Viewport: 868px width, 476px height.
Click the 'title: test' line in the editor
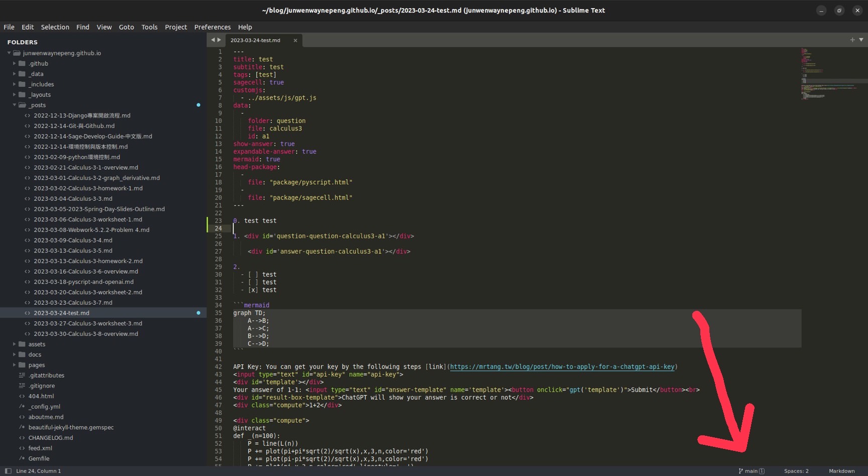coord(253,59)
